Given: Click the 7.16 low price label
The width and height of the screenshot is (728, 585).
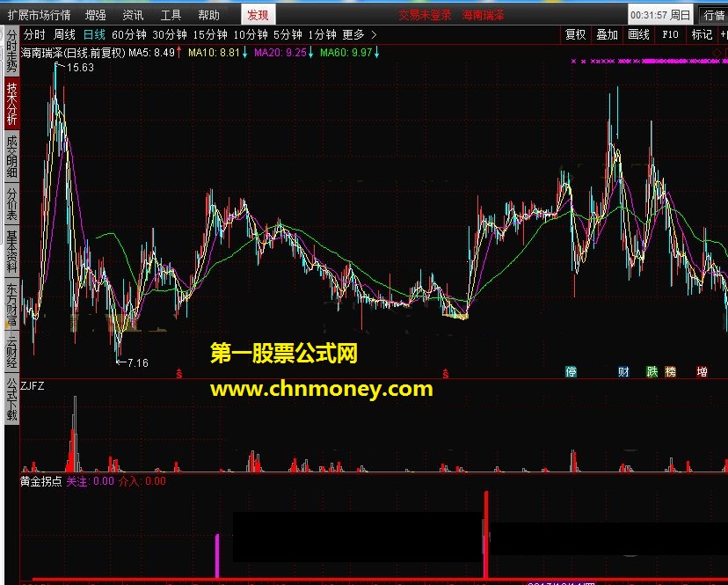Looking at the screenshot, I should click(137, 363).
